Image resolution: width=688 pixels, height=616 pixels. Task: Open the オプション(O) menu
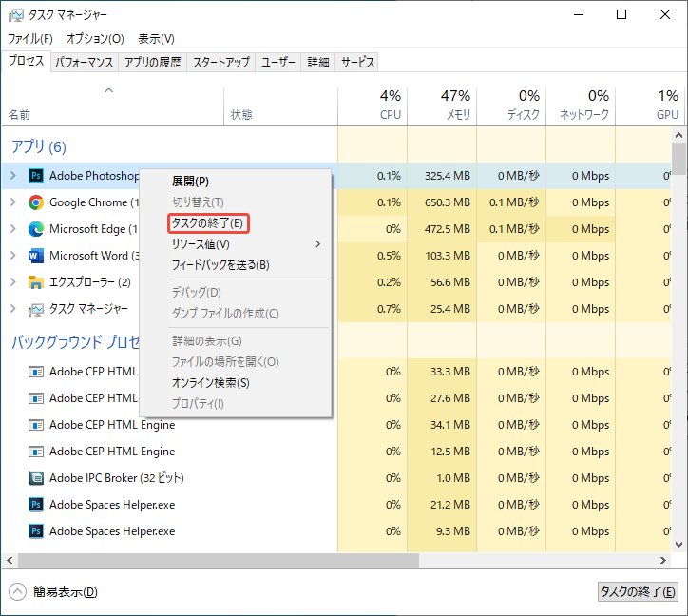pyautogui.click(x=95, y=39)
